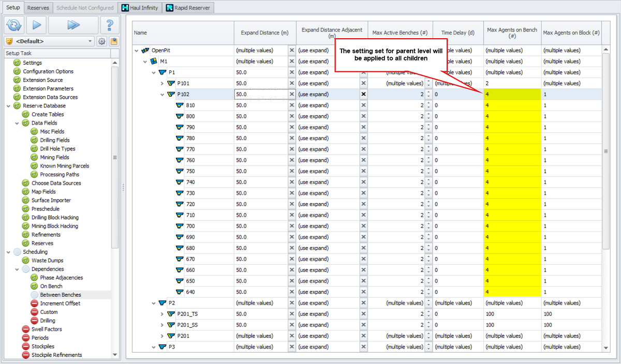
Task: Select the Swell Factors setup task
Action: (x=46, y=329)
